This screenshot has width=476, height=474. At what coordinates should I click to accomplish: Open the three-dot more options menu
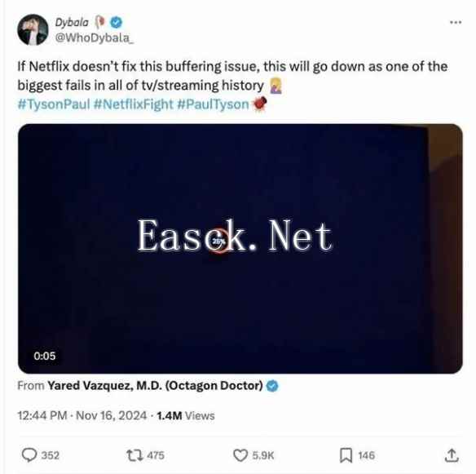[x=456, y=22]
